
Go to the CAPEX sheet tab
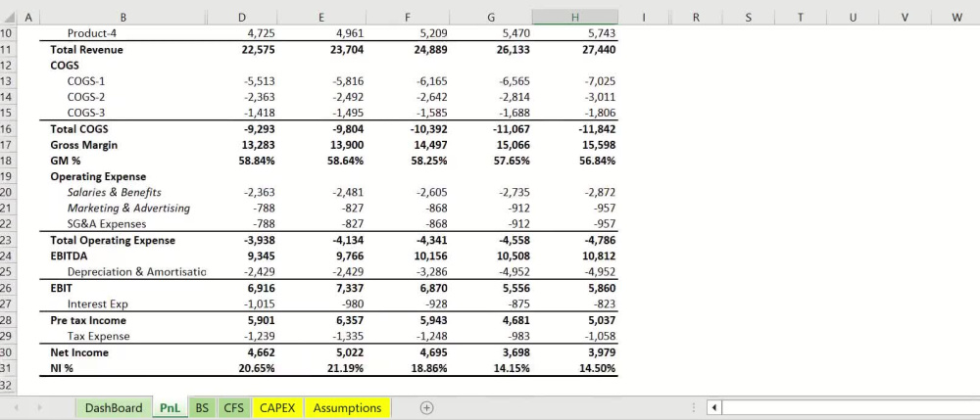(277, 408)
